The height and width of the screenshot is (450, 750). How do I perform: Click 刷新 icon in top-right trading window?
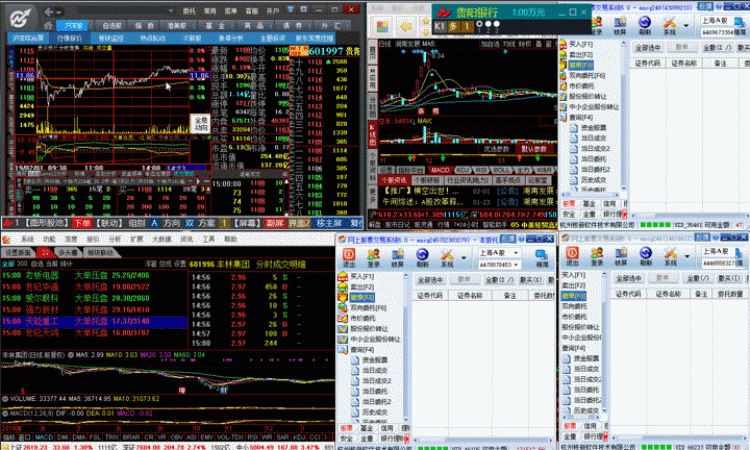[x=645, y=26]
